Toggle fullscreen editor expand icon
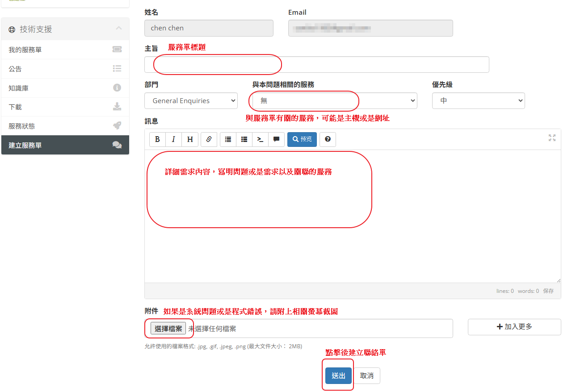Viewport: 572px width, 392px height. [552, 138]
